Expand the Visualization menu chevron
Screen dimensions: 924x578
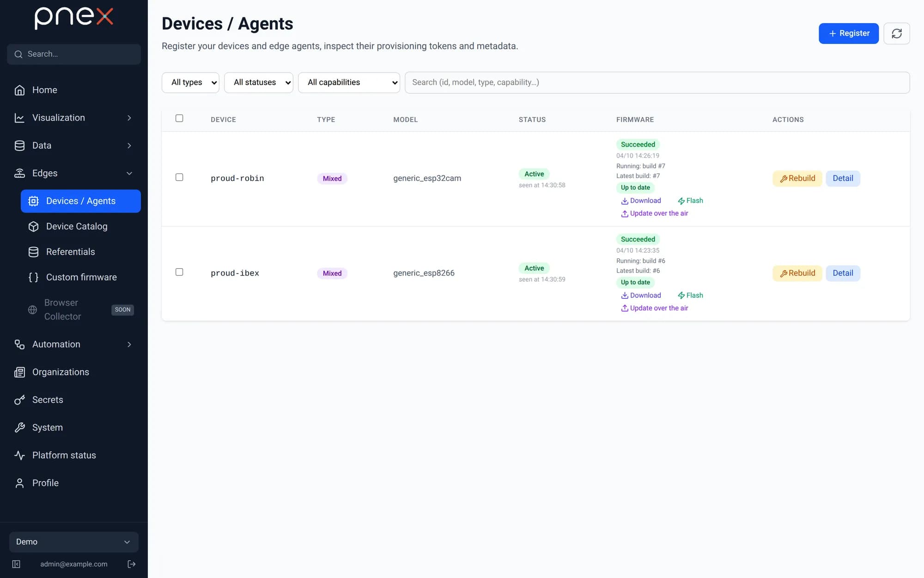pos(129,118)
